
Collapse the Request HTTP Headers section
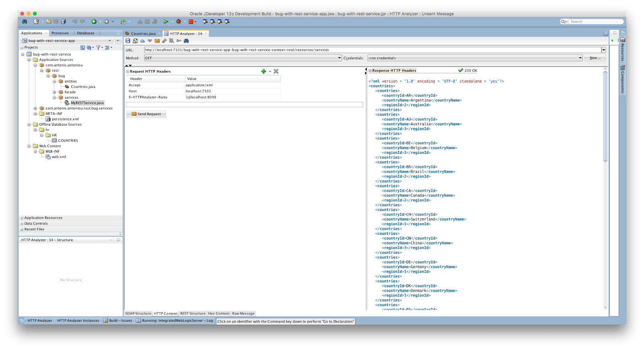coord(128,72)
